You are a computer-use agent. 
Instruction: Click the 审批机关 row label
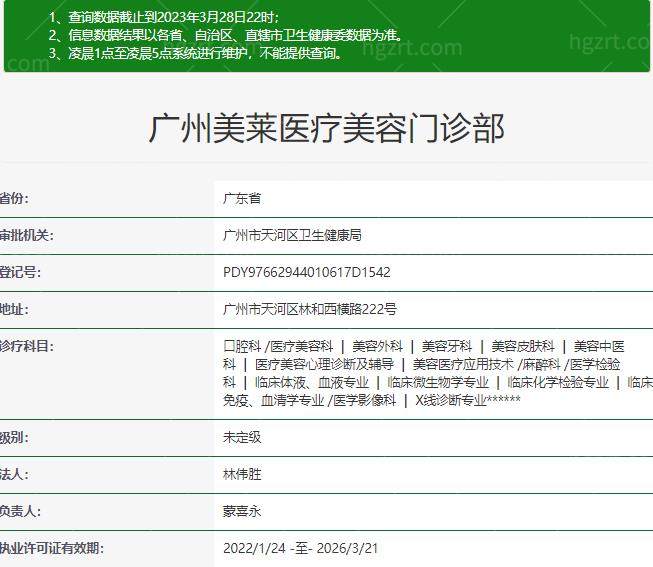26,235
